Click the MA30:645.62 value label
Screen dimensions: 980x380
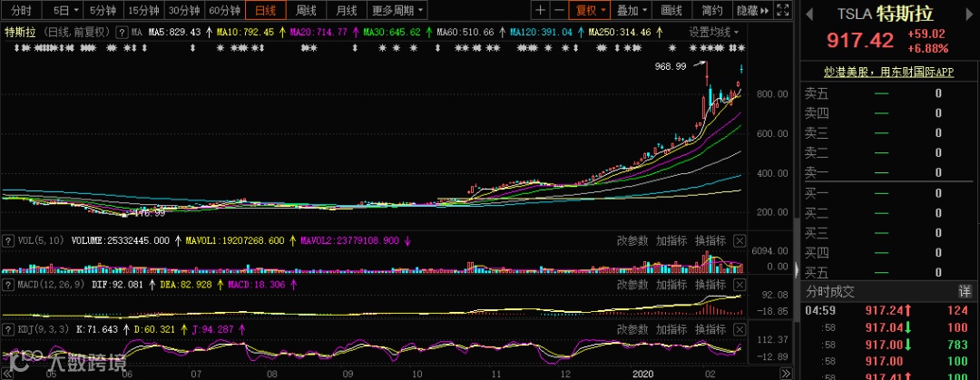[391, 32]
